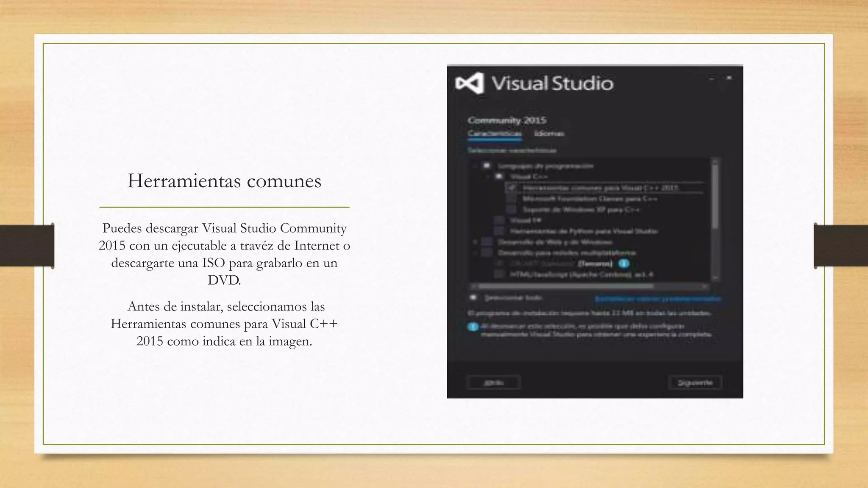Screen dimensions: 868x488
Task: Check Soporte de Windows XP para C++
Action: coord(512,210)
